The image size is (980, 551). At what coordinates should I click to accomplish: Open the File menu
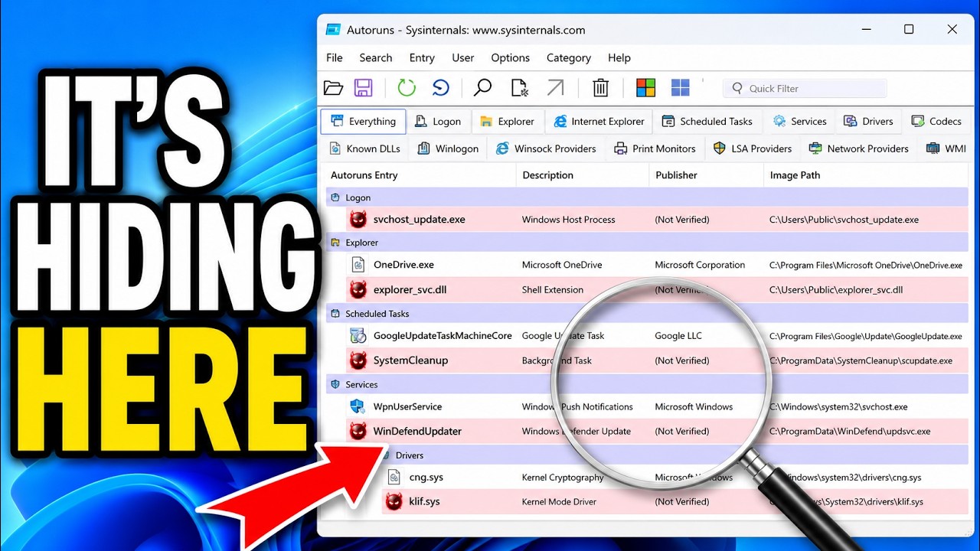coord(335,57)
